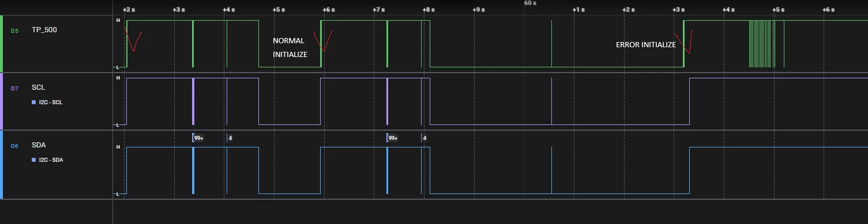This screenshot has width=868, height=224.
Task: Click the purple color bar of SCL
Action: [2, 101]
